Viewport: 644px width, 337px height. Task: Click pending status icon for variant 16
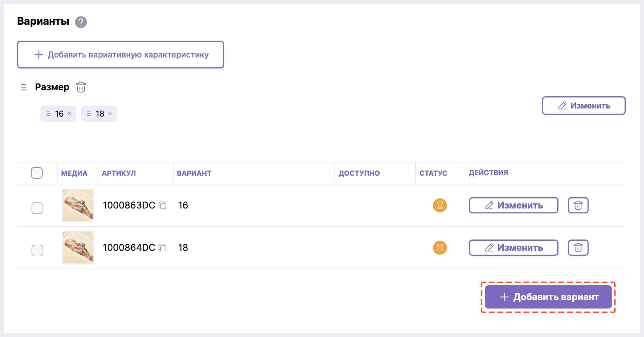pyautogui.click(x=440, y=205)
